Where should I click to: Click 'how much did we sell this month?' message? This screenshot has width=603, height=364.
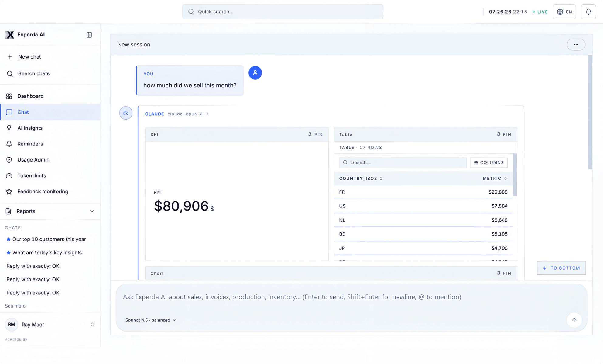(190, 86)
